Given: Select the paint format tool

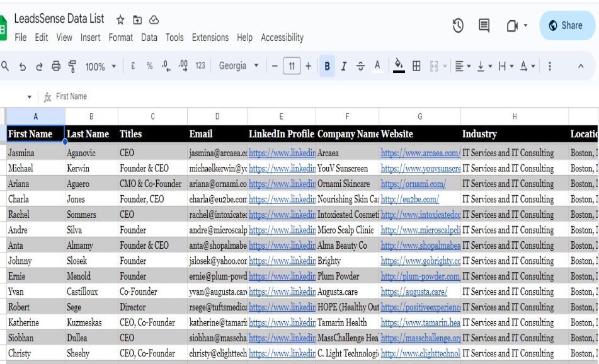Looking at the screenshot, I should point(72,66).
